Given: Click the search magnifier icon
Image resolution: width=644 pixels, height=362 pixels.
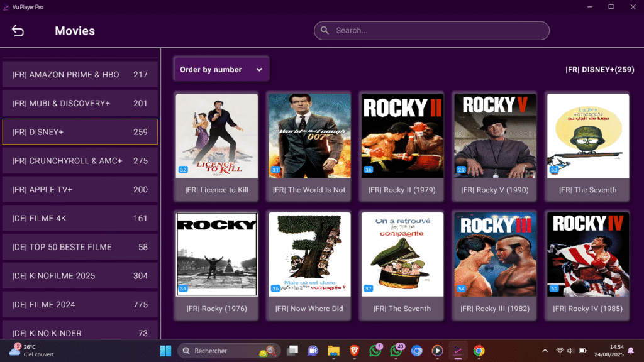Looking at the screenshot, I should point(325,30).
